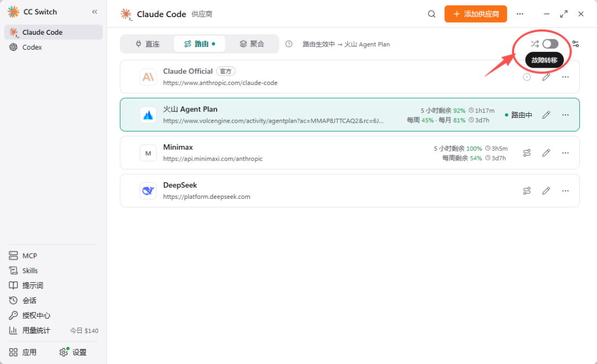
Task: Open header three-dot more menu
Action: point(520,14)
